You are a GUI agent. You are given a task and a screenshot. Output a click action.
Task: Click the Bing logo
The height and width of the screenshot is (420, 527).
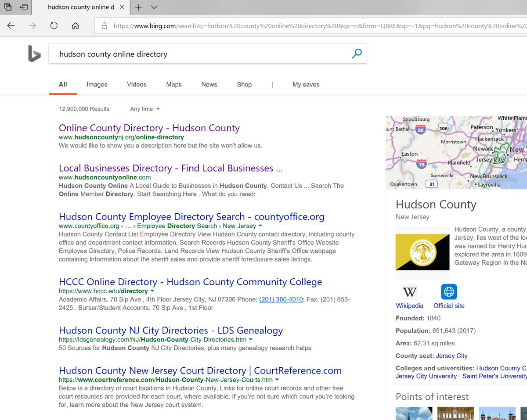pos(34,54)
